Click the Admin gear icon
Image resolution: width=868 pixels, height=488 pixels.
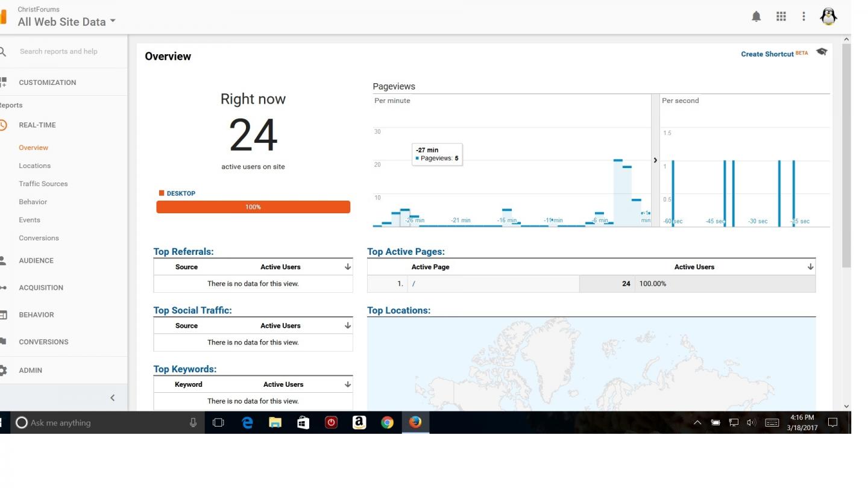point(3,370)
